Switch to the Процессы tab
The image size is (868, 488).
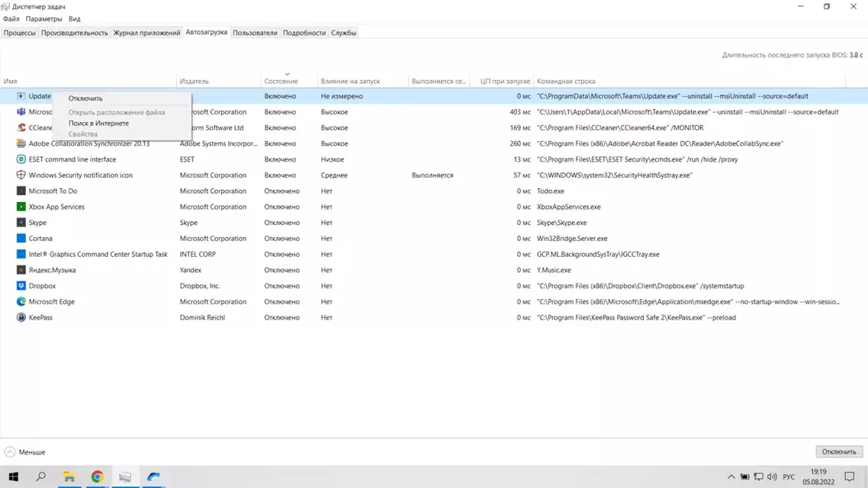pos(19,33)
